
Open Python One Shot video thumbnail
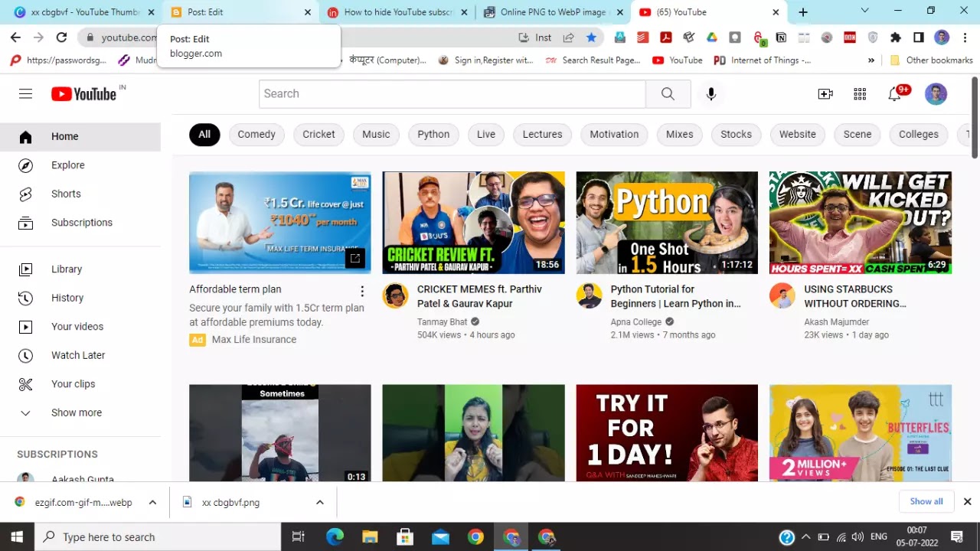click(667, 223)
